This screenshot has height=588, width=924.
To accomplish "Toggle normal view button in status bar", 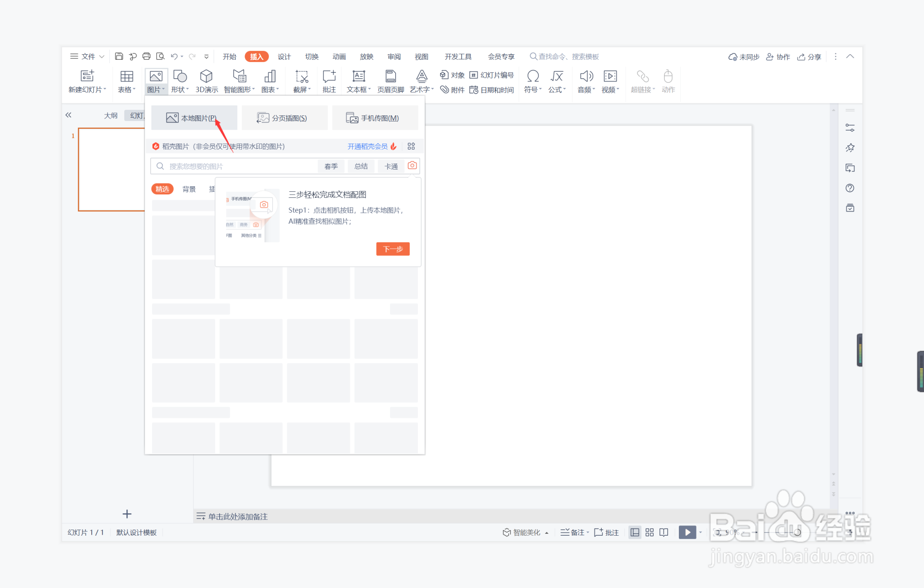I will [634, 532].
